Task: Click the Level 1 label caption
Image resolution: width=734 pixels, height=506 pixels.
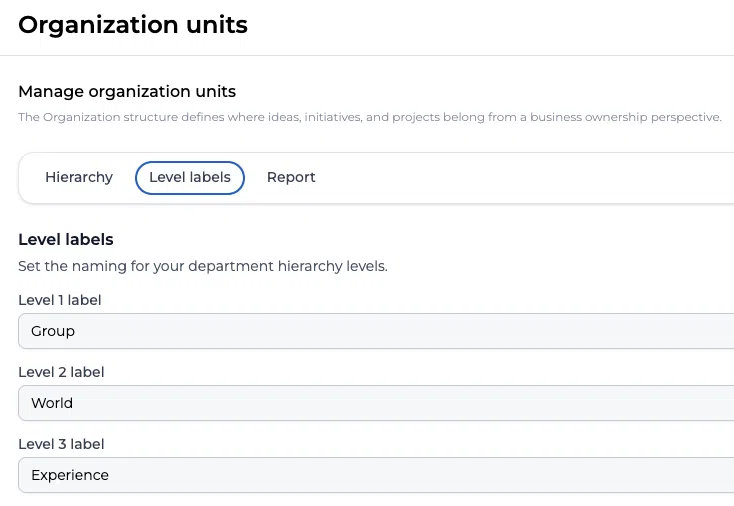Action: [59, 300]
